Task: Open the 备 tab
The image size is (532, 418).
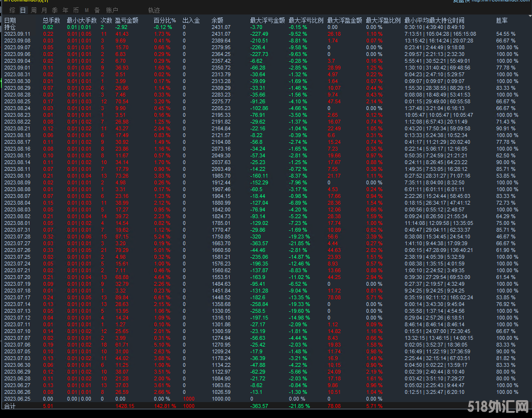Action: pyautogui.click(x=97, y=10)
